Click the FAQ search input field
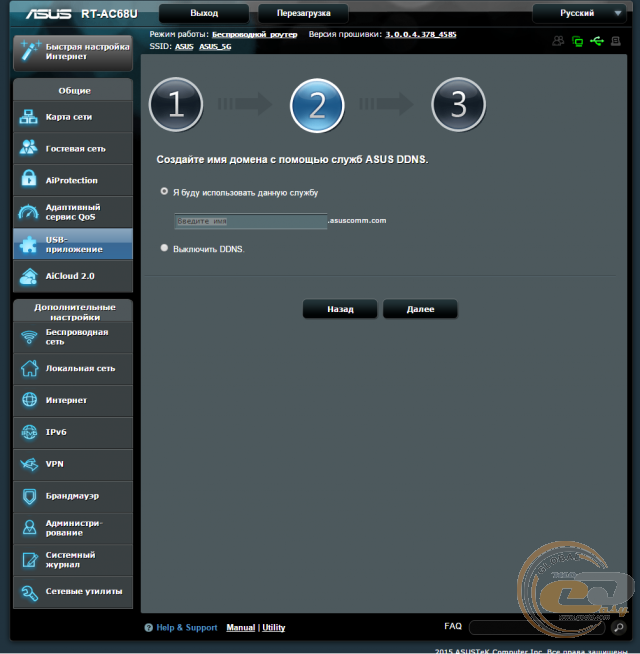The width and height of the screenshot is (640, 654). pyautogui.click(x=538, y=627)
